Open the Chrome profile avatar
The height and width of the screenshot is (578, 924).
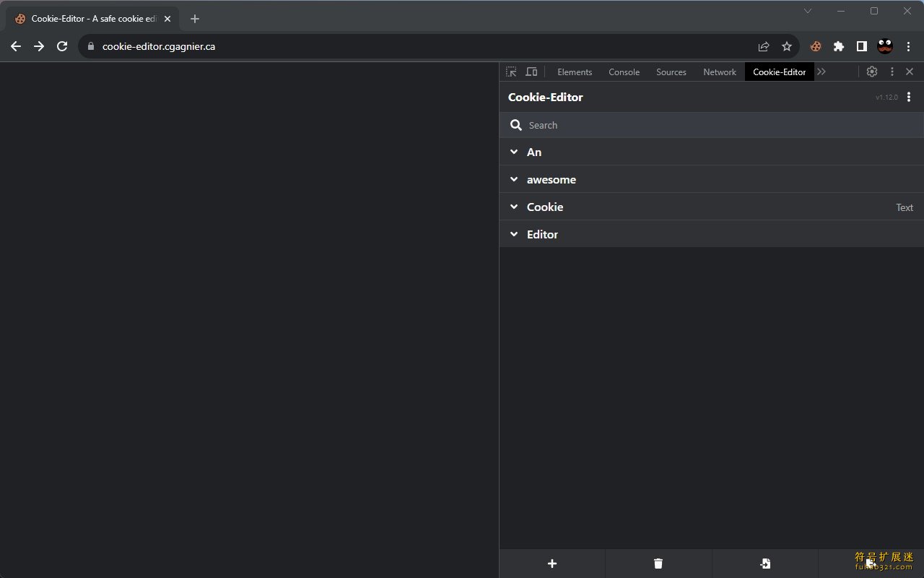click(x=885, y=46)
